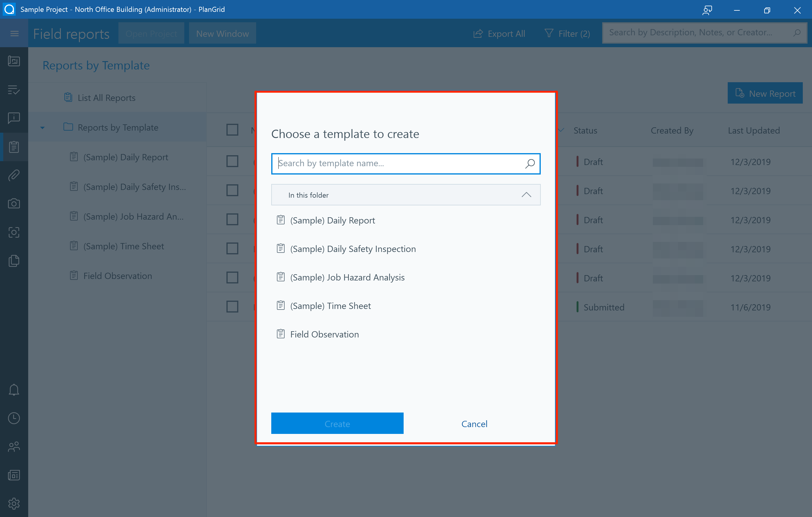Click the Create button
The width and height of the screenshot is (812, 517).
(x=337, y=424)
